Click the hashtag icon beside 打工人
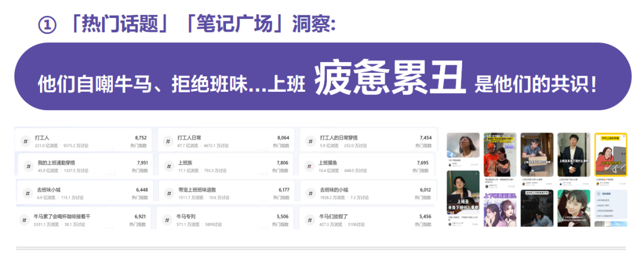 (x=26, y=142)
